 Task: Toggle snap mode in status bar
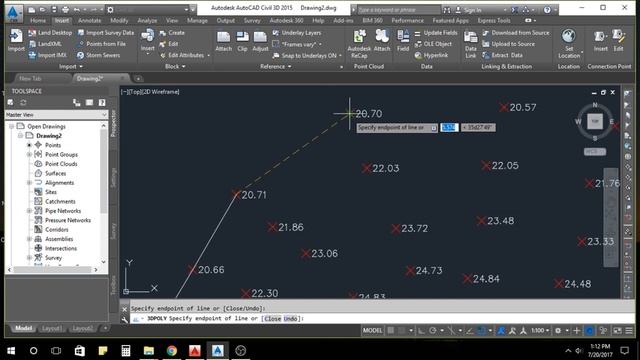402,331
